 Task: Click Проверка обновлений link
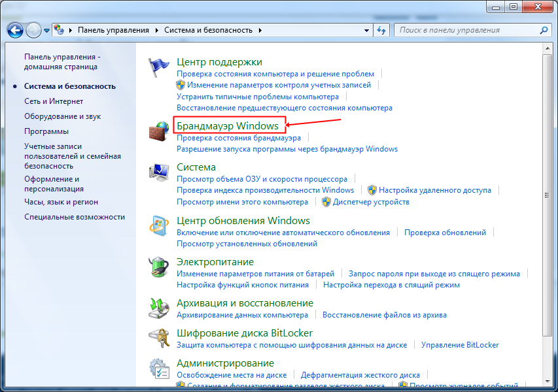[445, 233]
